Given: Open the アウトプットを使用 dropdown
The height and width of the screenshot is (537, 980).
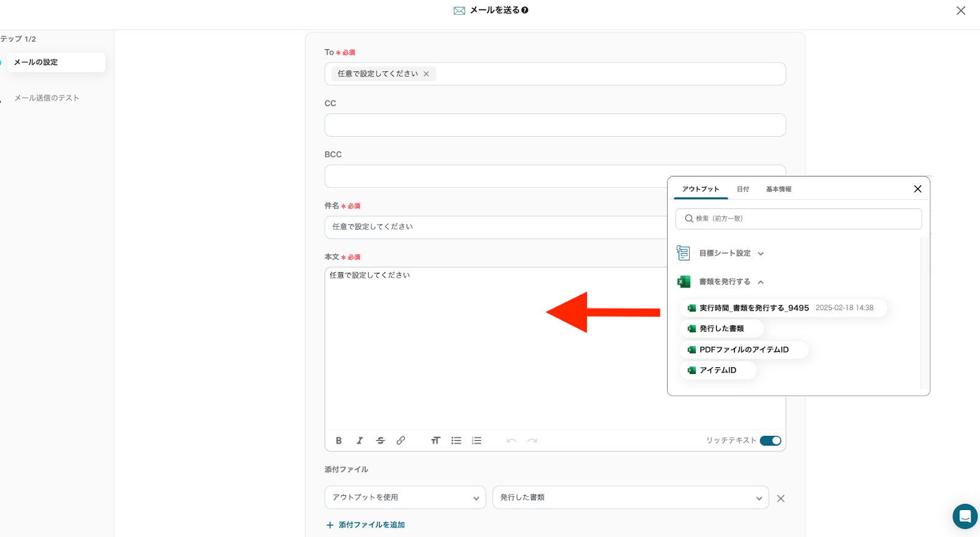Looking at the screenshot, I should tap(405, 498).
